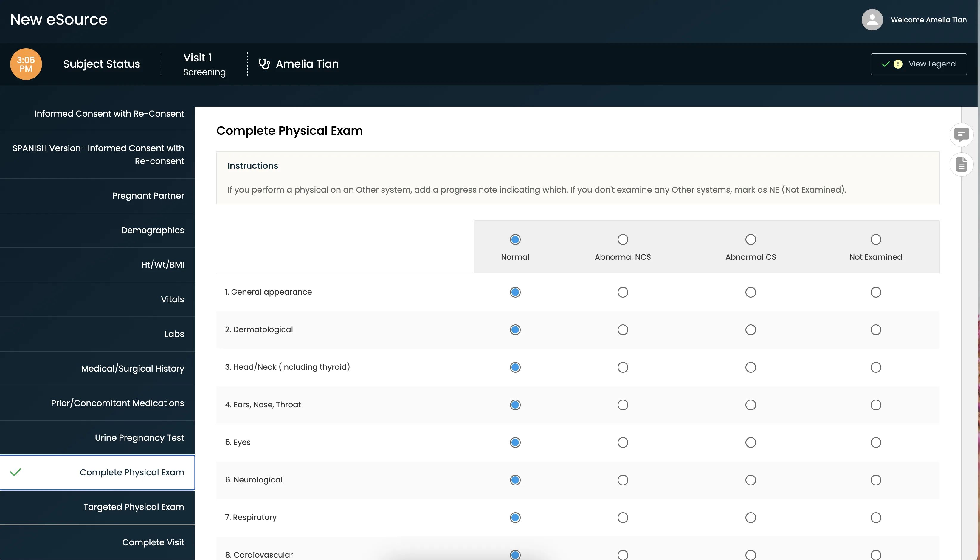Click the green checkmark beside Complete Physical Exam
The width and height of the screenshot is (980, 560).
16,472
